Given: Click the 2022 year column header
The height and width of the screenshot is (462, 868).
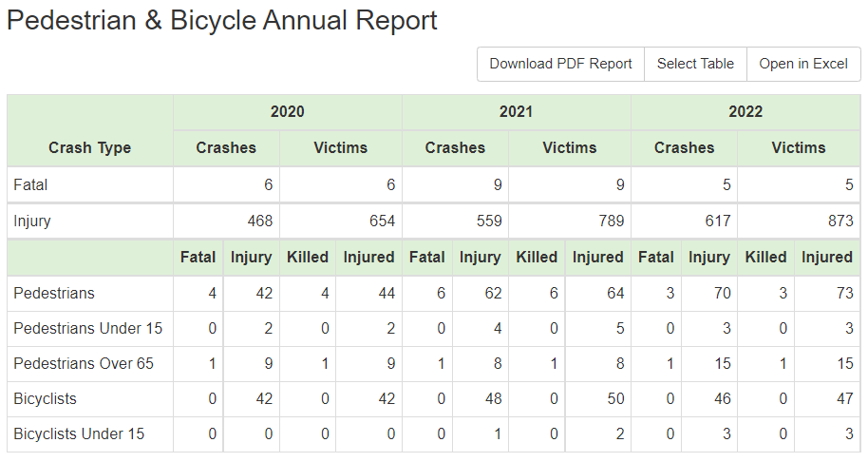Looking at the screenshot, I should [x=745, y=112].
